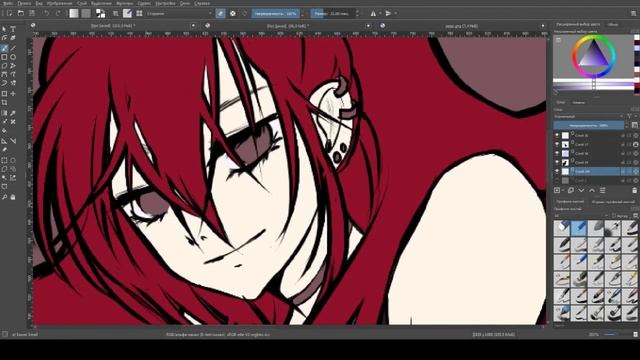
Task: Add a new paint layer with plus button
Action: coord(557,190)
